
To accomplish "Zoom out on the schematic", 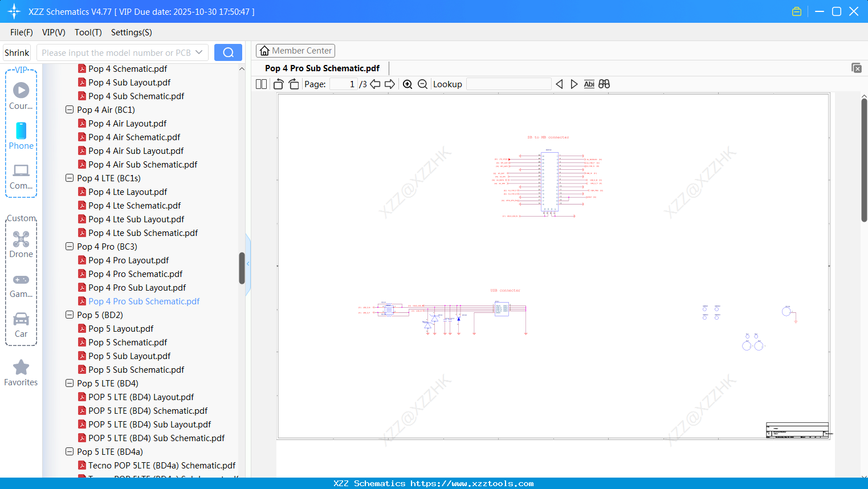I will click(422, 84).
